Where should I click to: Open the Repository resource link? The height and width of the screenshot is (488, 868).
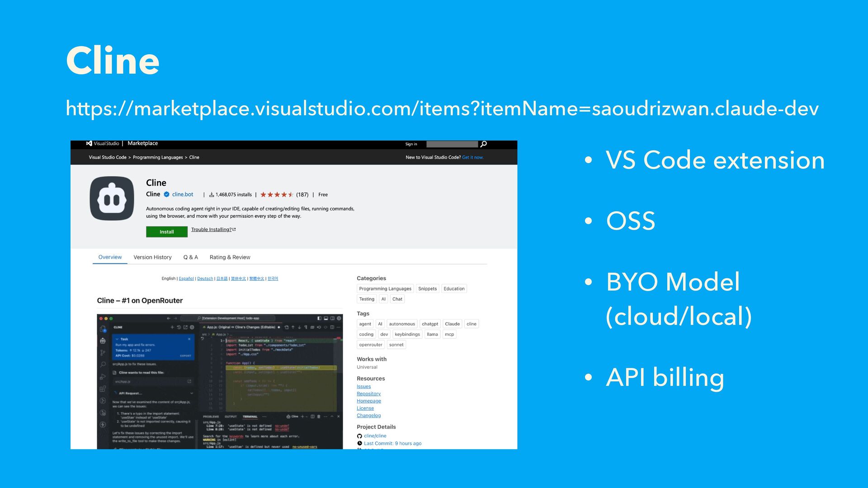(x=368, y=394)
